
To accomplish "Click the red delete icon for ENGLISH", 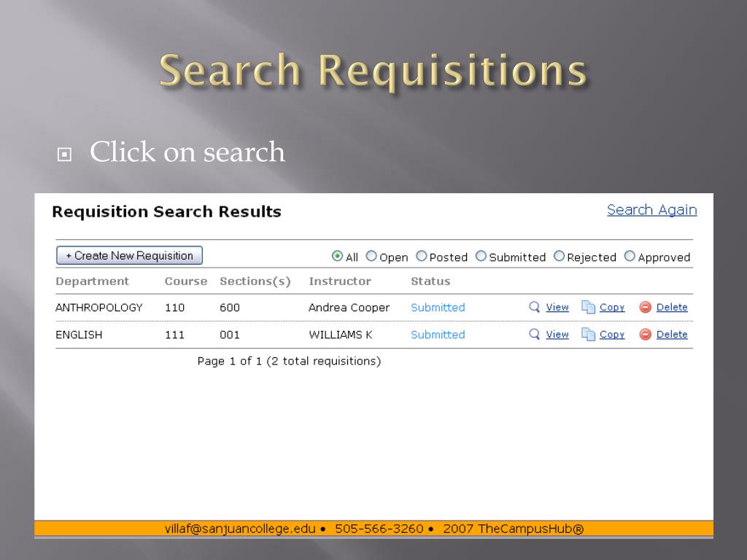I will (645, 335).
